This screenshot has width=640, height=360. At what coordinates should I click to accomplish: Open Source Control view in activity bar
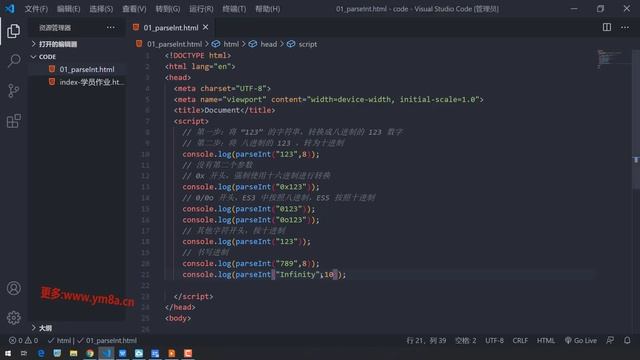point(13,91)
